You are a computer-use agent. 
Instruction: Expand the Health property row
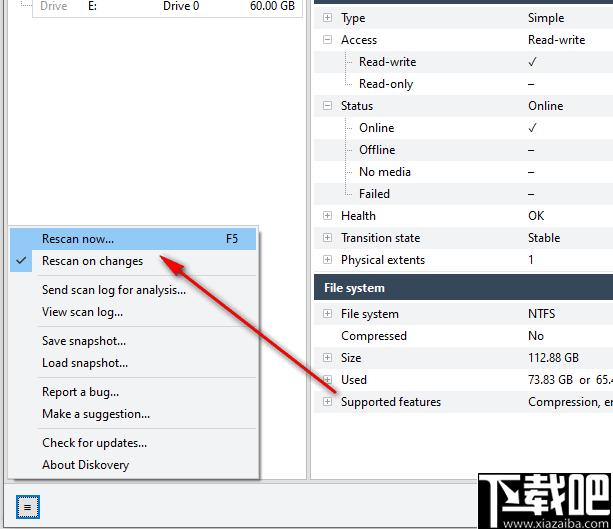(328, 215)
